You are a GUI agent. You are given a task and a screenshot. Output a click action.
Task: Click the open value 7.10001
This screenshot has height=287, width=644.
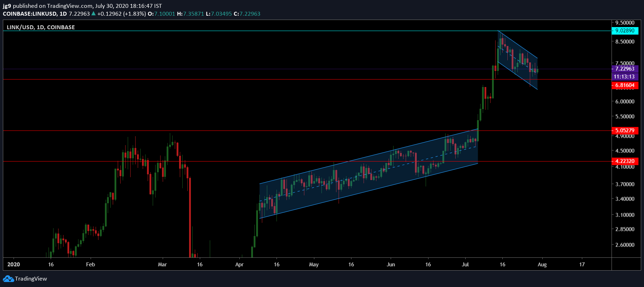pyautogui.click(x=164, y=14)
